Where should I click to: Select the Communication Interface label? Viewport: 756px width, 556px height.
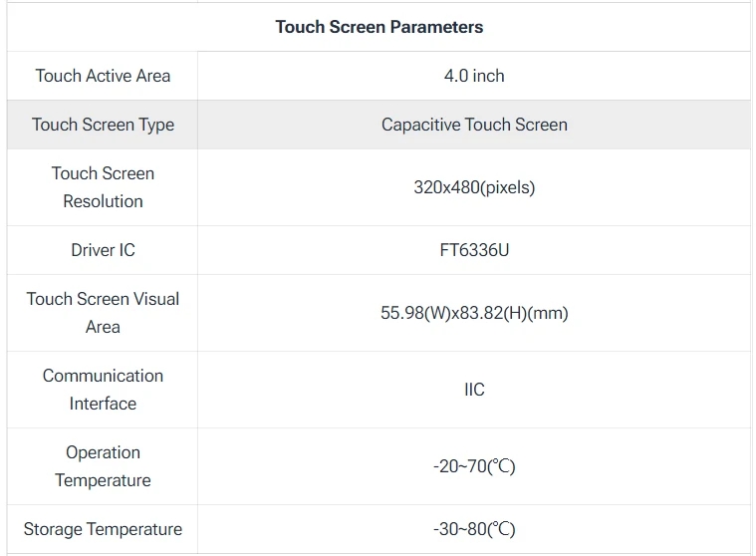click(103, 390)
